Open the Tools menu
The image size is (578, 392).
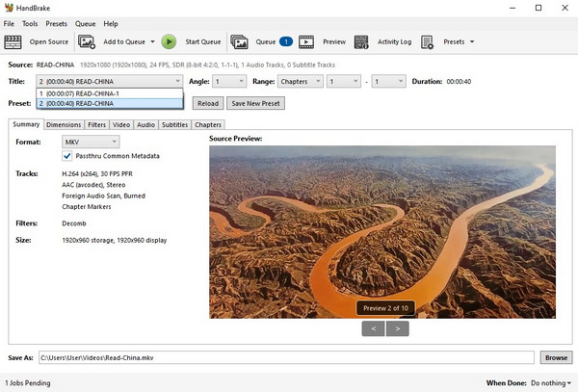(x=30, y=24)
